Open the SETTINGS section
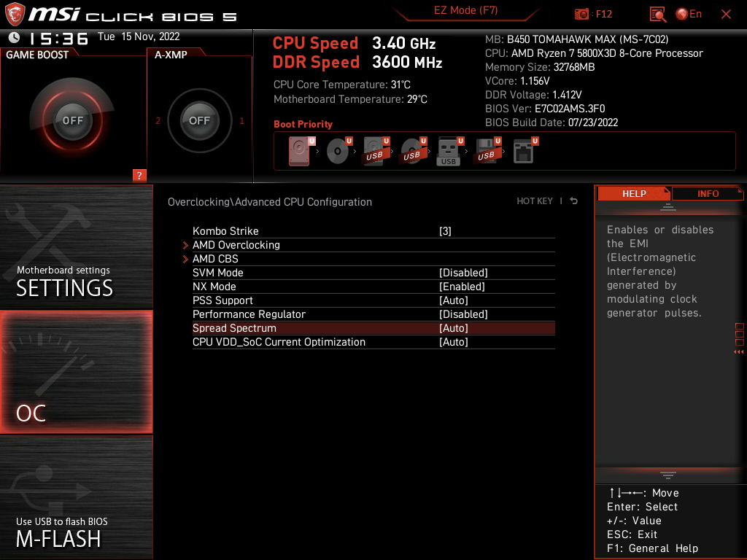Image resolution: width=747 pixels, height=560 pixels. tap(76, 246)
